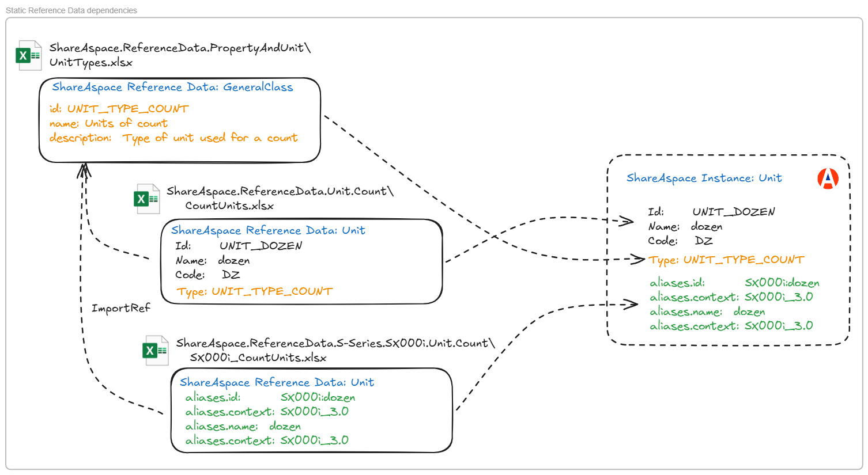Click 'aliases.id: SX000i:dozen' in bottom Unit box
Viewport: 868px width, 475px height.
pyautogui.click(x=270, y=397)
